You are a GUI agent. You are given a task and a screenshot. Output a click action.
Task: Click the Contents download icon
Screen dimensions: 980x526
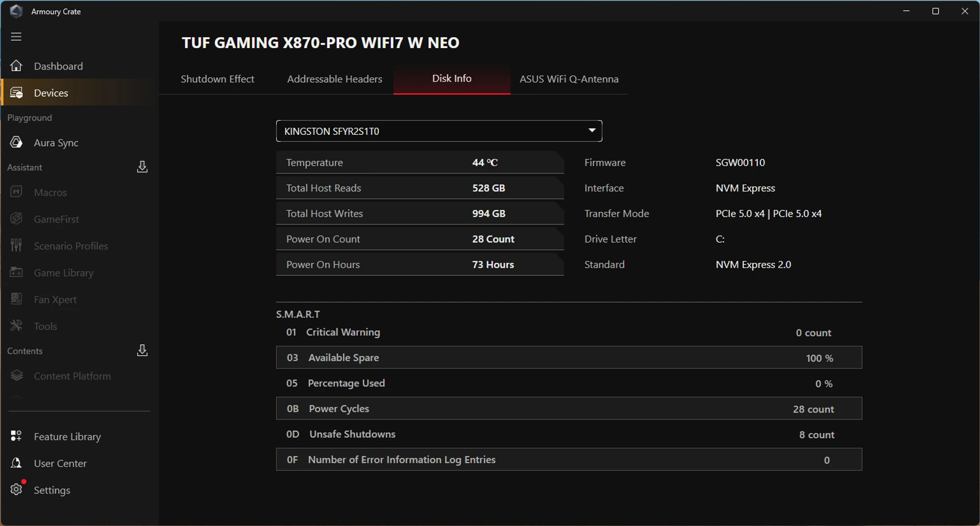[142, 350]
